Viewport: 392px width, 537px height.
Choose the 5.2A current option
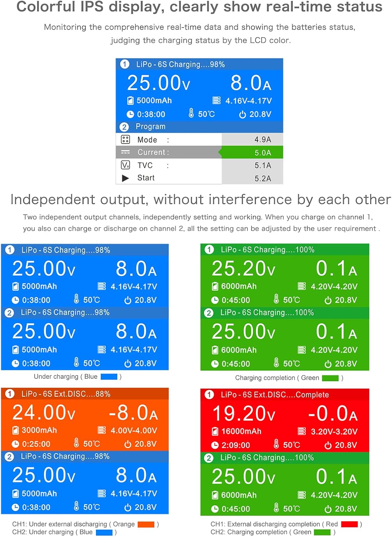tap(262, 178)
